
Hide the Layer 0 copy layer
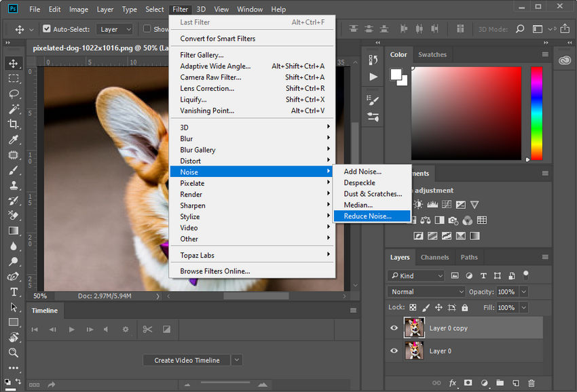tap(394, 328)
